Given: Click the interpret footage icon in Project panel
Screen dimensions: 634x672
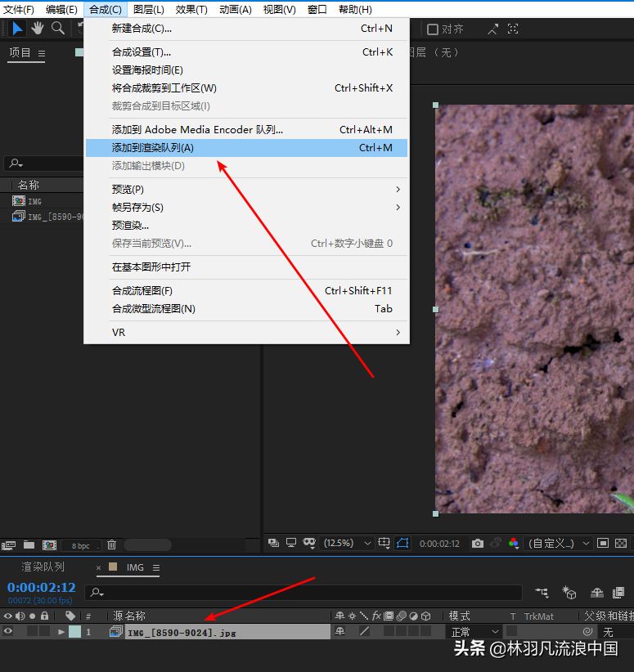Looking at the screenshot, I should pos(8,545).
